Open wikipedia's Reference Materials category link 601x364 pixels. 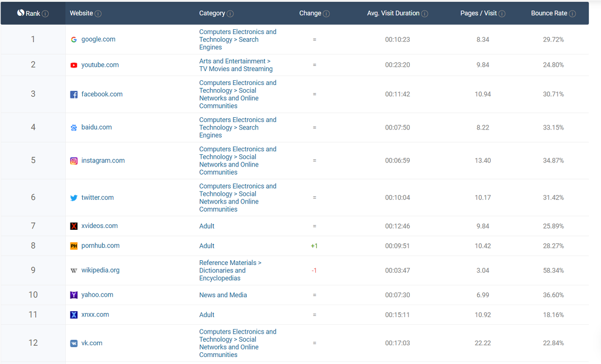click(230, 270)
